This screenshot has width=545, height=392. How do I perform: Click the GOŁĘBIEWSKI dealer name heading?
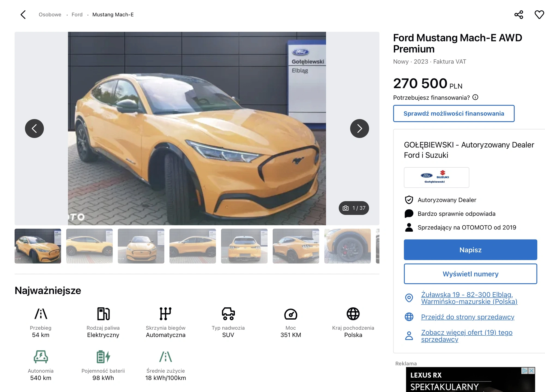(x=469, y=150)
